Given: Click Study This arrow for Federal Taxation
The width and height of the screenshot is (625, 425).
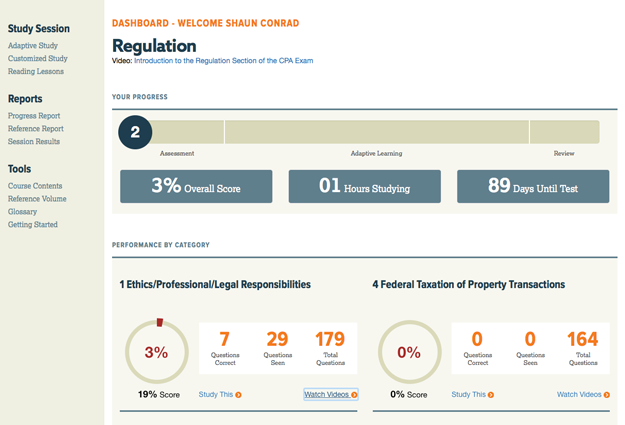Looking at the screenshot, I should (490, 395).
